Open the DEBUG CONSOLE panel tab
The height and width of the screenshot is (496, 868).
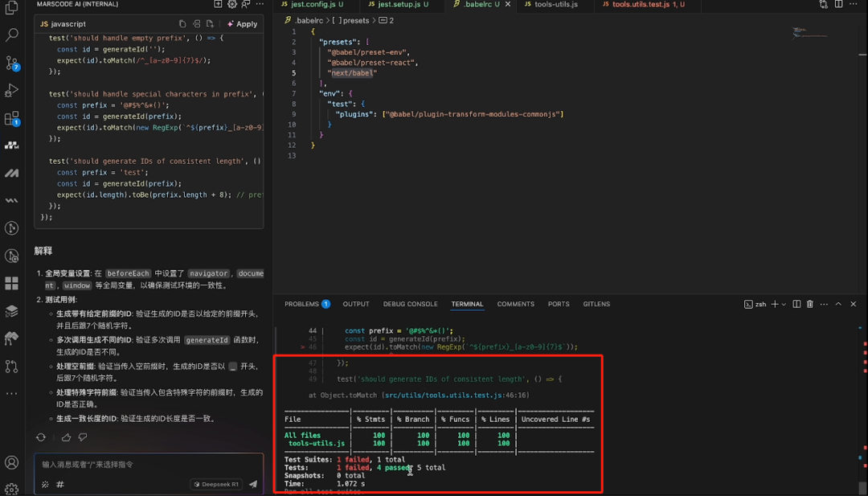[x=410, y=304]
